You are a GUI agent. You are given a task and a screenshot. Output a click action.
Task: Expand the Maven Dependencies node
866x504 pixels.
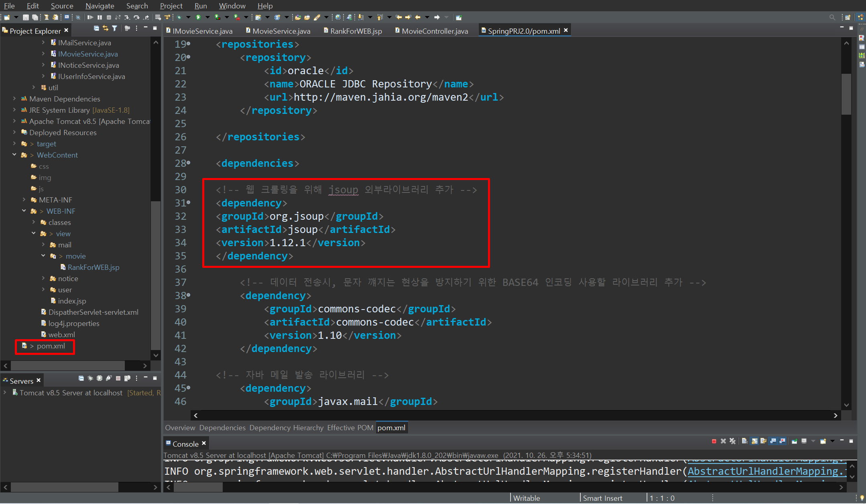point(14,99)
